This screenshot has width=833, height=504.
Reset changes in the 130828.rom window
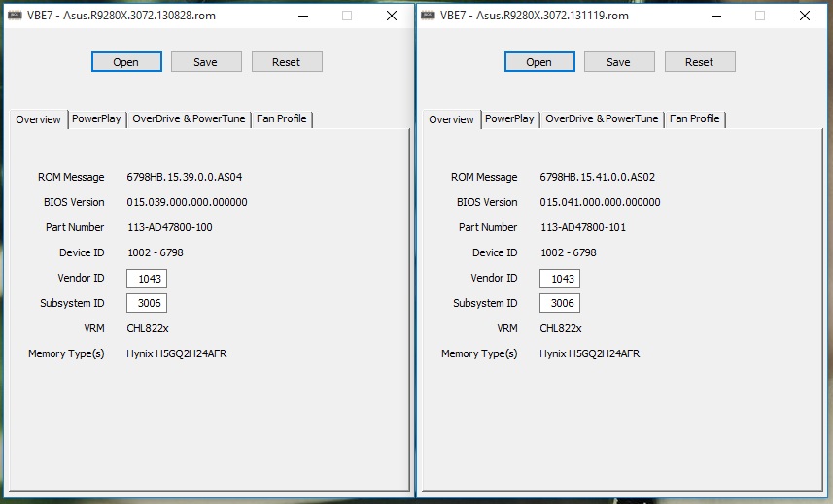pos(287,62)
